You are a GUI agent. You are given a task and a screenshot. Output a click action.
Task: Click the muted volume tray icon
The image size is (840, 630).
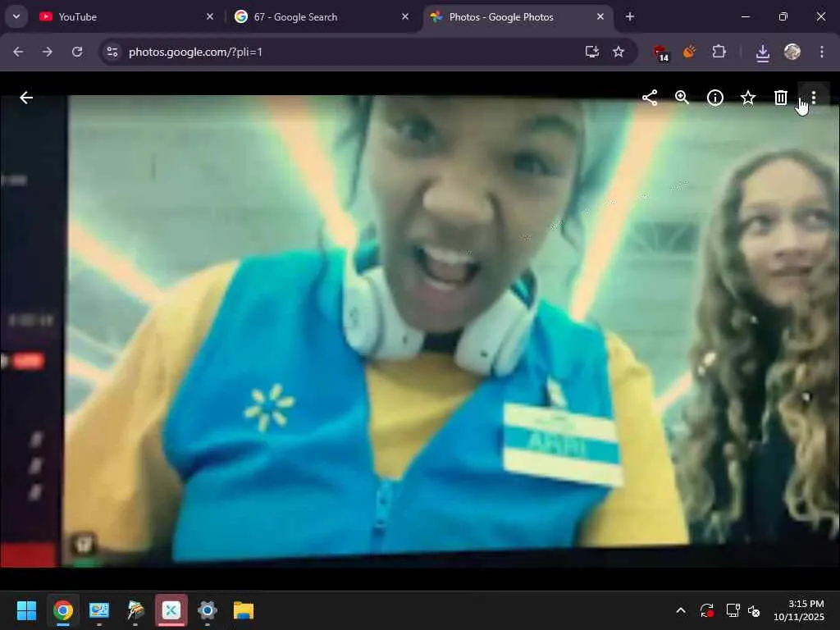coord(754,610)
